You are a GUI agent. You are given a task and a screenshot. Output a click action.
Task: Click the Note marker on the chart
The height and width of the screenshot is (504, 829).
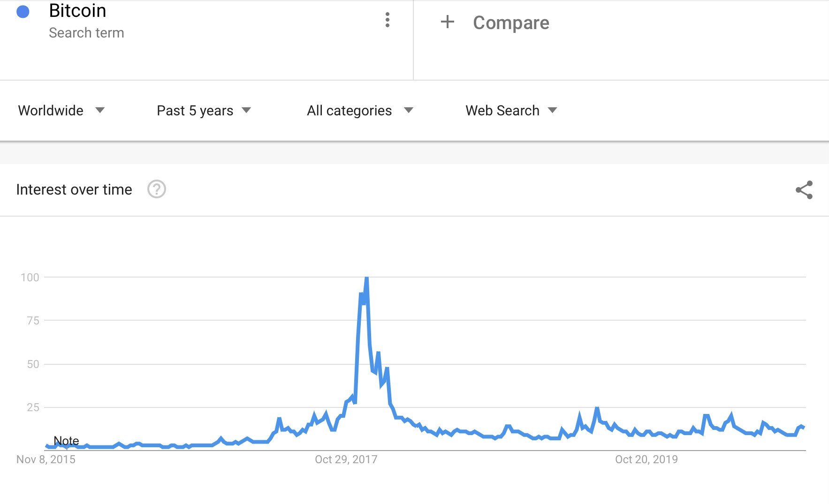tap(66, 441)
